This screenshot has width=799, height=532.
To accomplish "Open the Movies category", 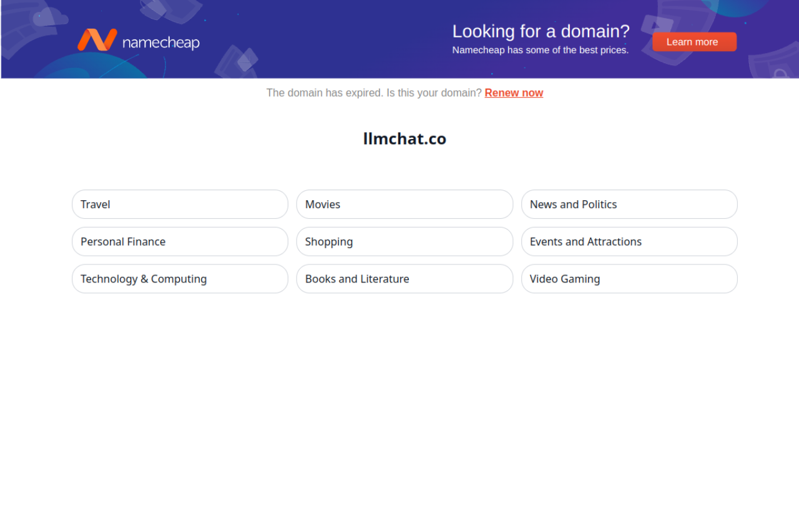I will 404,204.
